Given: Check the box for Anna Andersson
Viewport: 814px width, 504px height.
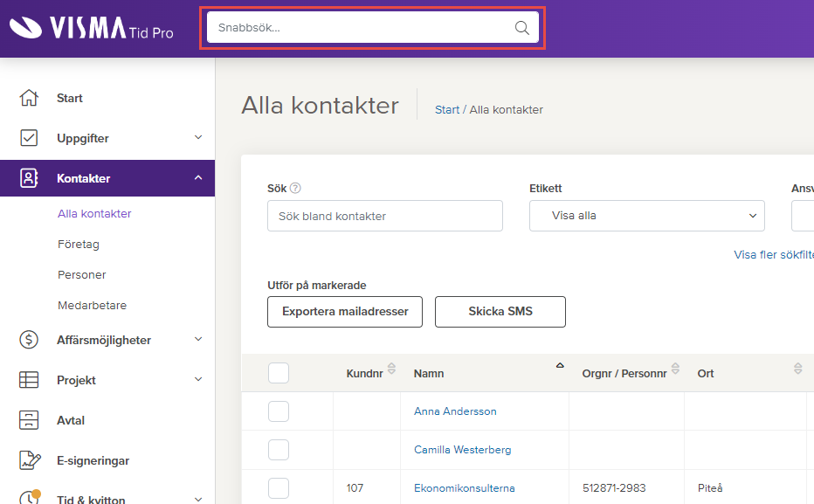Looking at the screenshot, I should (x=279, y=411).
